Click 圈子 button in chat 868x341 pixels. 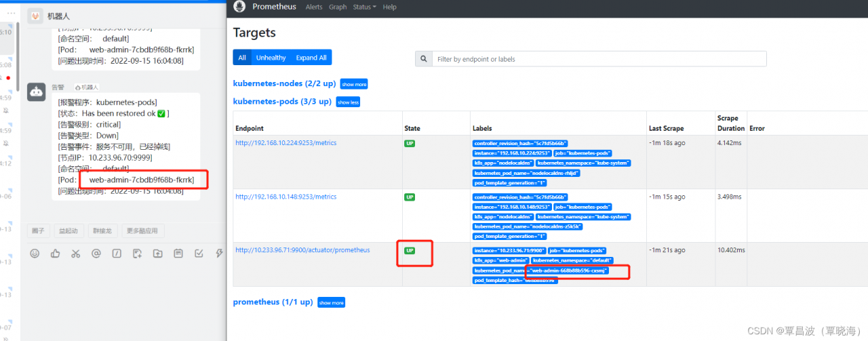point(38,231)
